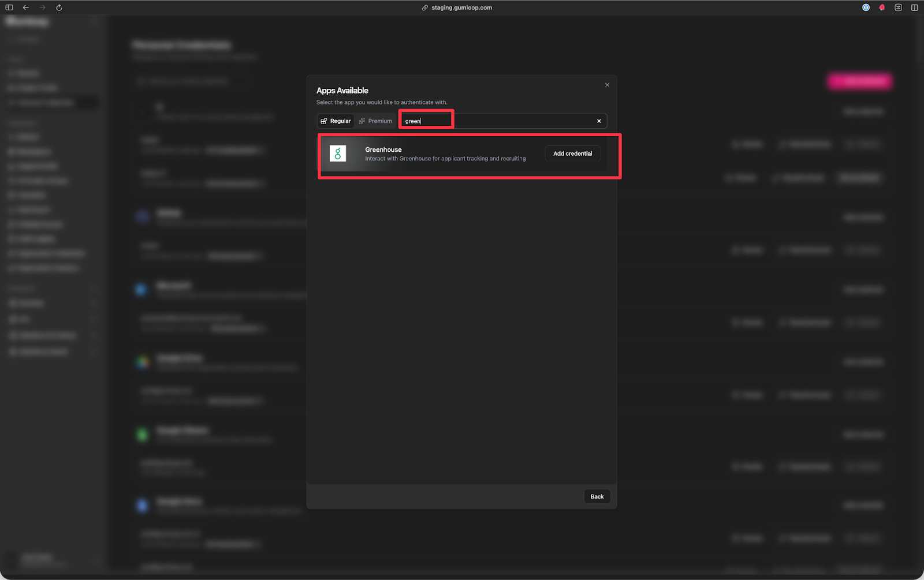Screen dimensions: 924x580
Task: Click the staging.gumloop.com address bar
Action: [x=461, y=8]
